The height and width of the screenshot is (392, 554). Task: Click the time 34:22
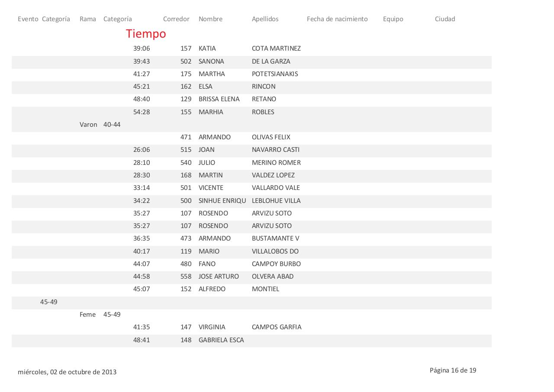pyautogui.click(x=142, y=201)
